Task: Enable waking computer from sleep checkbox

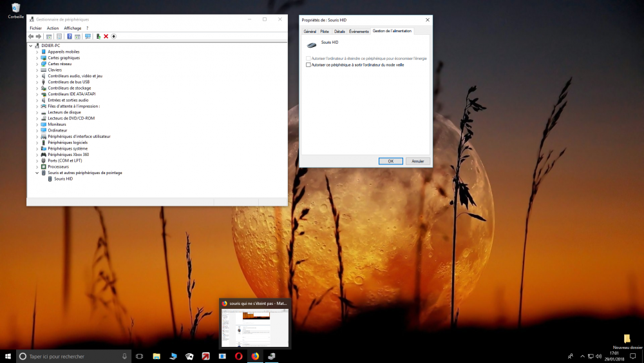Action: pyautogui.click(x=308, y=65)
